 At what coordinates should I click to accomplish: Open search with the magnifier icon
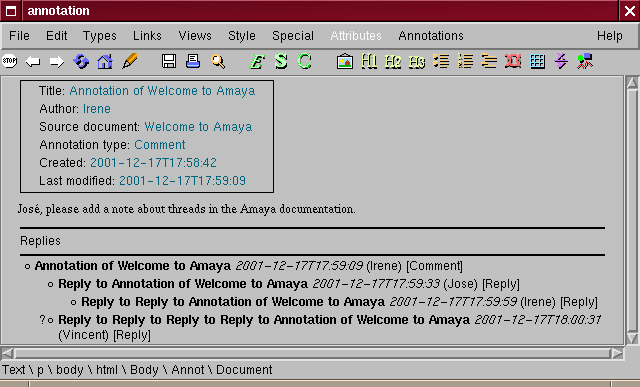[218, 62]
